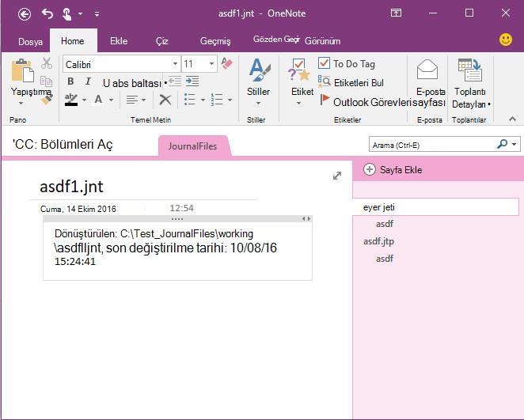Expand page to full view arrow
Viewport: 524px width, 420px height.
[x=337, y=176]
